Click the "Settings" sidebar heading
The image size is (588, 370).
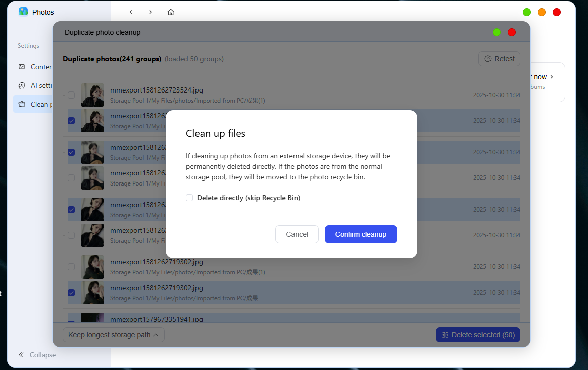(28, 46)
